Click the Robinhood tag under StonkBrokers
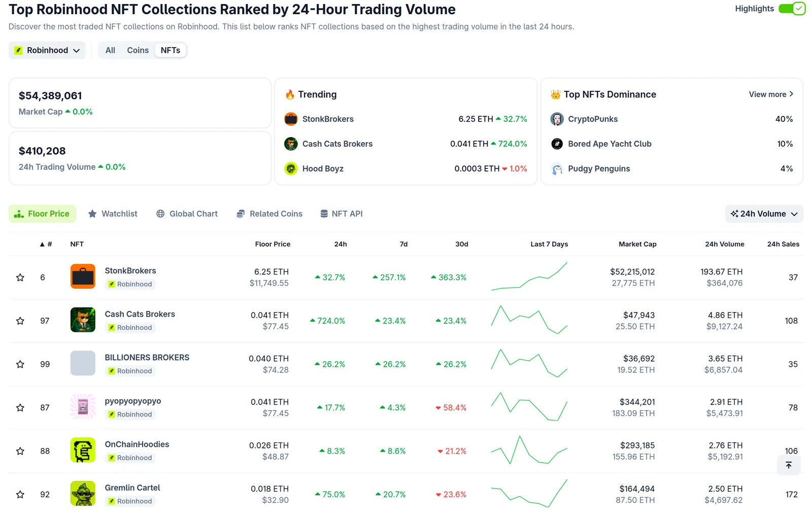Image resolution: width=812 pixels, height=516 pixels. coord(130,285)
